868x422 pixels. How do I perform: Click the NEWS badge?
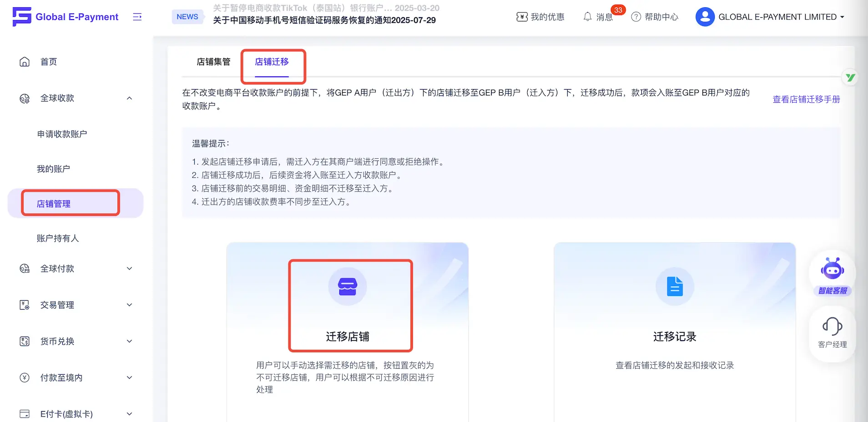point(187,17)
